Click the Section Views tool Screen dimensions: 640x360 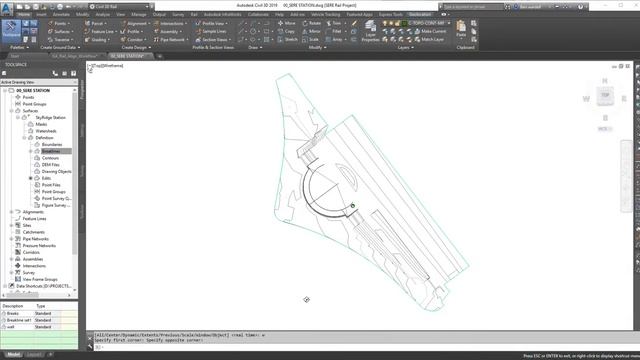213,40
